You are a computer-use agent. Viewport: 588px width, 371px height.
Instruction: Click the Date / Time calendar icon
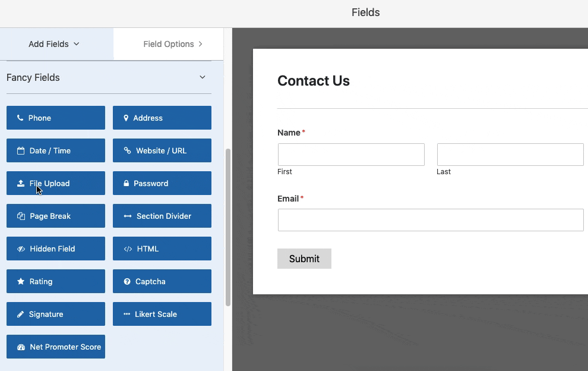pyautogui.click(x=21, y=150)
